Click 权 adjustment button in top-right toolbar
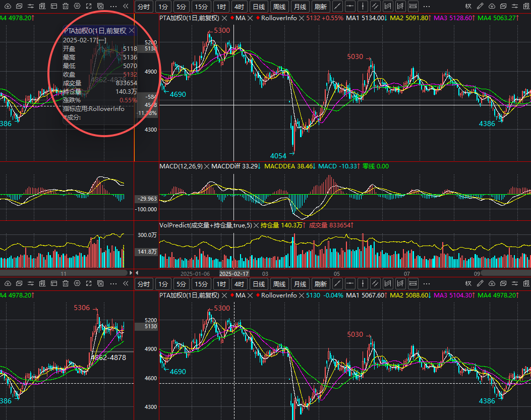 468,7
